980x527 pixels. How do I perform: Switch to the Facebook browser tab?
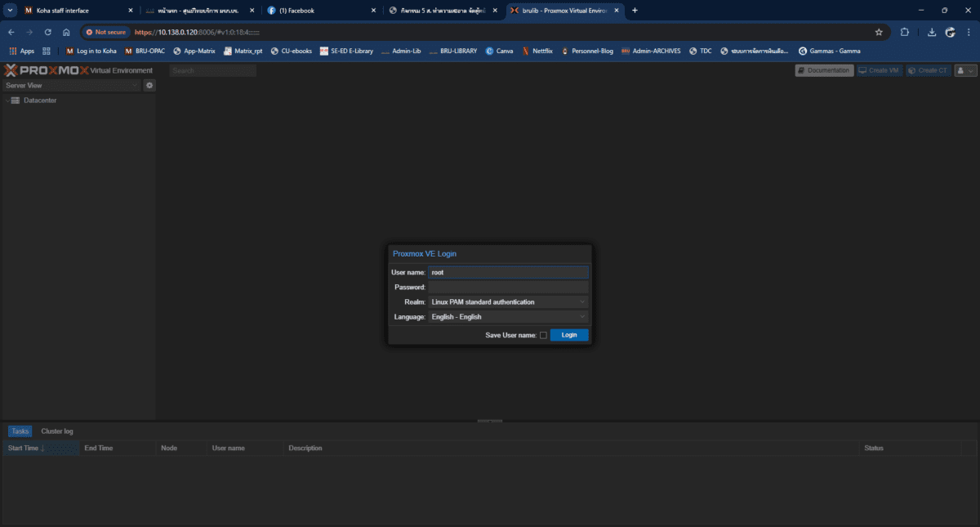pyautogui.click(x=321, y=11)
